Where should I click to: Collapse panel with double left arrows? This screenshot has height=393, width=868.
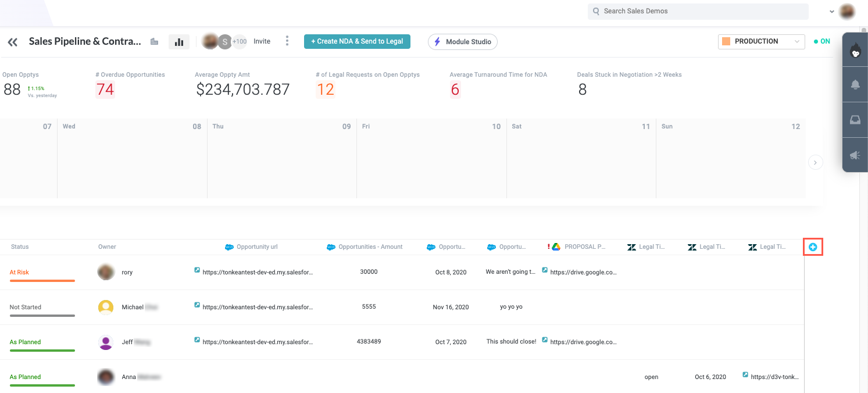click(x=12, y=42)
